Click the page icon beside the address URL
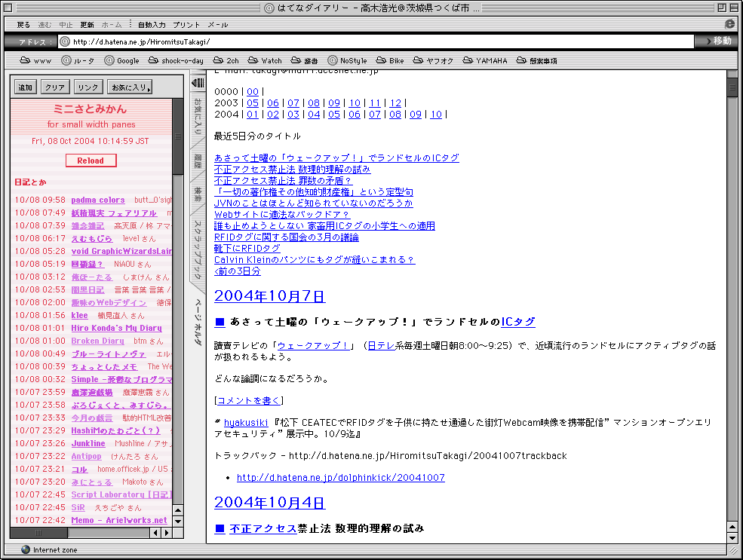Screen dimensions: 743x560 tap(65, 41)
